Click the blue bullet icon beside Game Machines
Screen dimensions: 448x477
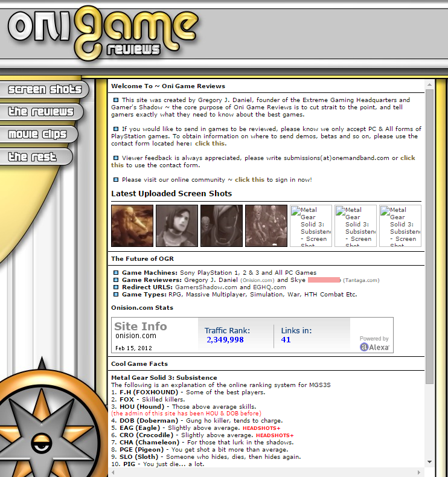[116, 272]
